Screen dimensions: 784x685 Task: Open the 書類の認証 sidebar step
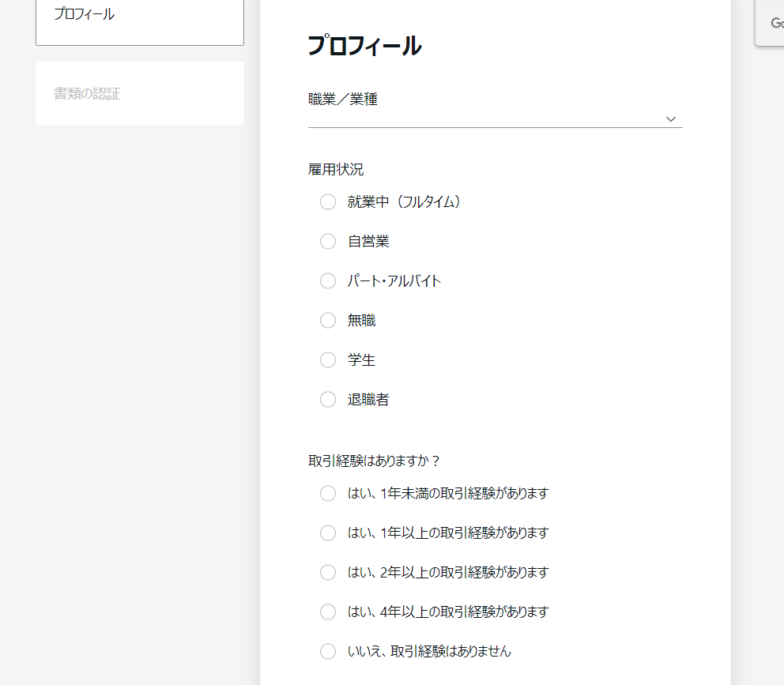(x=140, y=93)
